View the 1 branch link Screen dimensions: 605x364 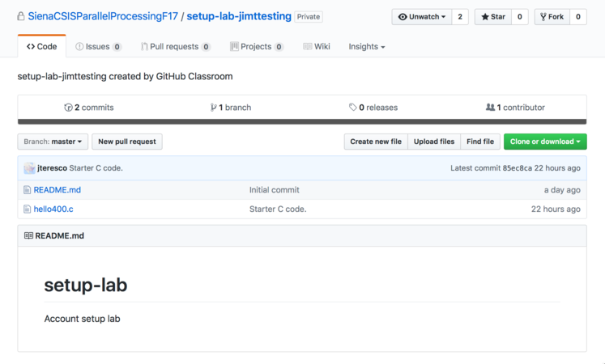pyautogui.click(x=231, y=108)
